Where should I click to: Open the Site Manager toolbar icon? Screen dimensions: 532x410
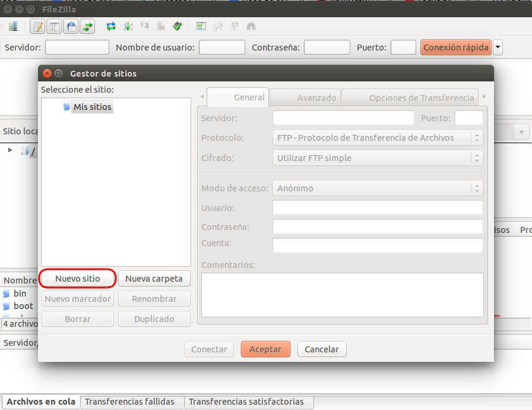[x=13, y=26]
